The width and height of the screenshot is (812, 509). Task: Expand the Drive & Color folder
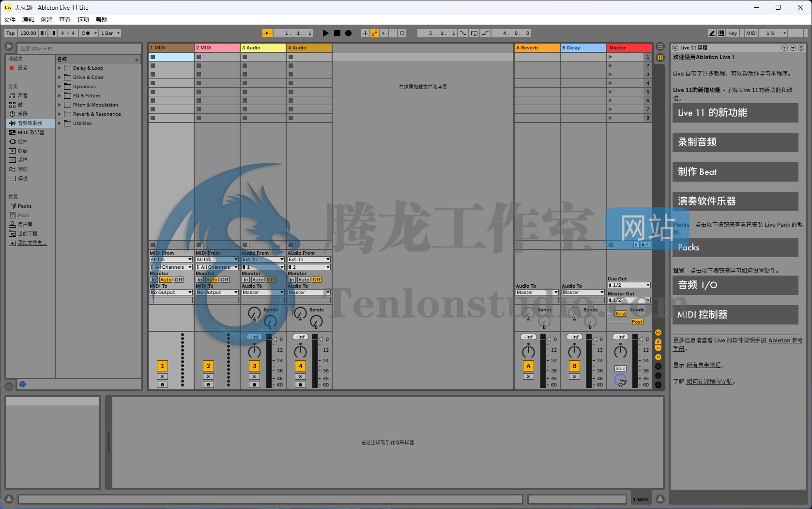tap(60, 77)
